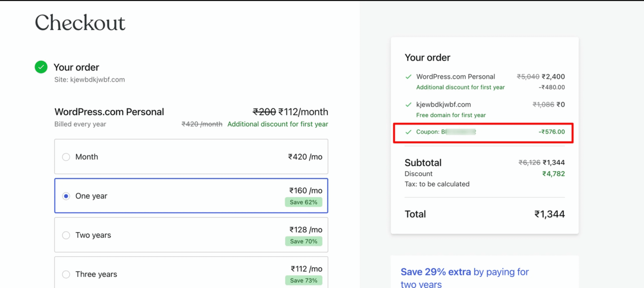Viewport: 644px width, 288px height.
Task: Click Free domain for first year label
Action: [451, 115]
